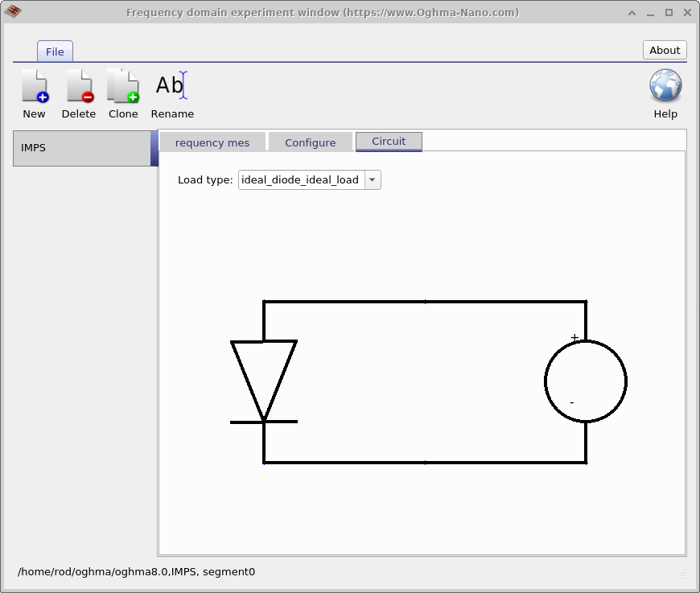The image size is (700, 593).
Task: Open the frequency measurement tab
Action: click(x=212, y=142)
